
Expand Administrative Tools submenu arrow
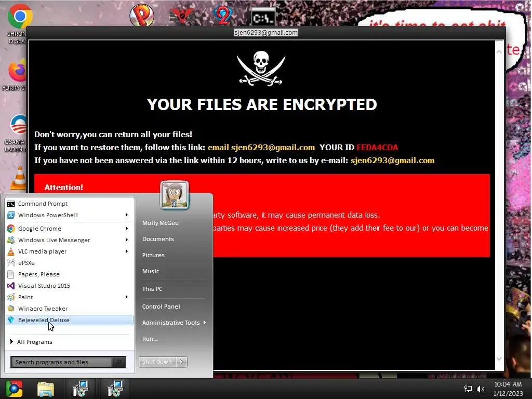205,323
